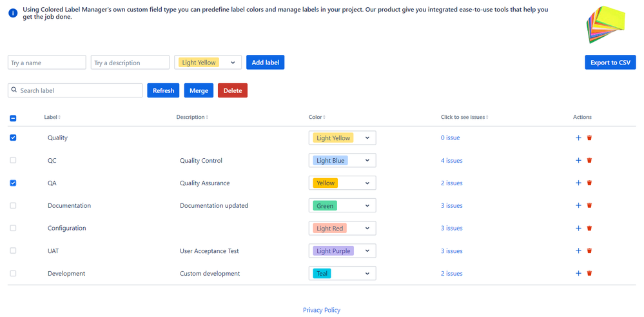
Task: Click the plus icon for the Development label
Action: (578, 273)
